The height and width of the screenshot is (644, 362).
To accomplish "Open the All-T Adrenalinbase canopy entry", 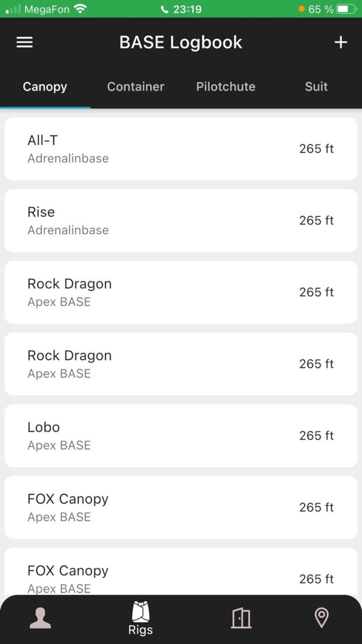I will (x=181, y=149).
